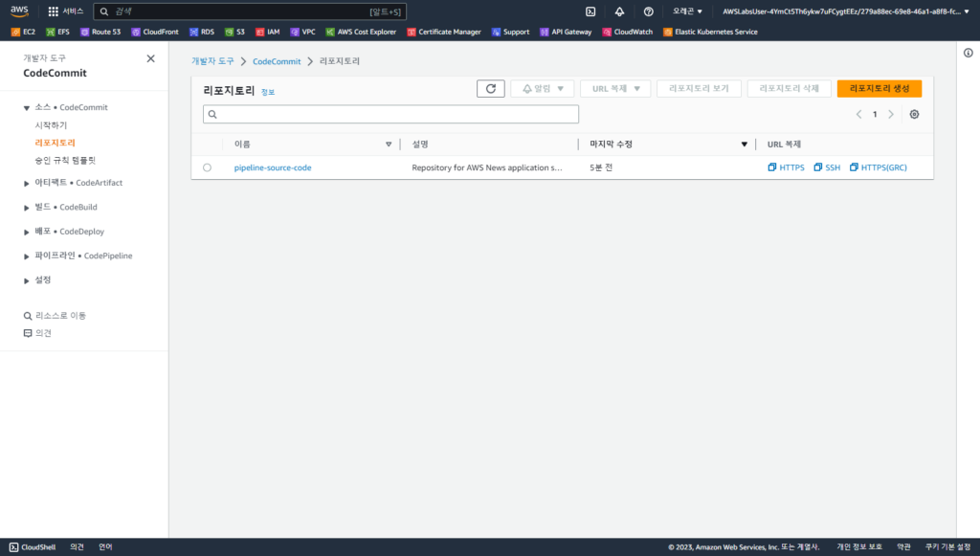The image size is (980, 556).
Task: Go to 시작하기 in the sidebar
Action: [x=51, y=125]
